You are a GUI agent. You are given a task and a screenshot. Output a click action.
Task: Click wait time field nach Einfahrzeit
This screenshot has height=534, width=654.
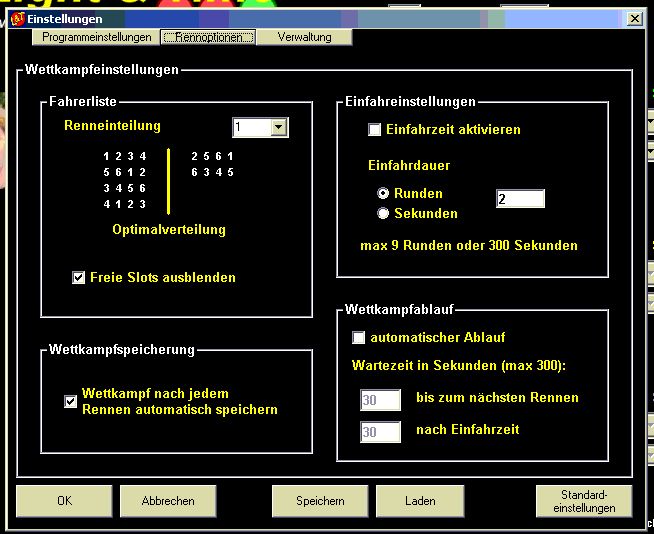click(x=380, y=432)
